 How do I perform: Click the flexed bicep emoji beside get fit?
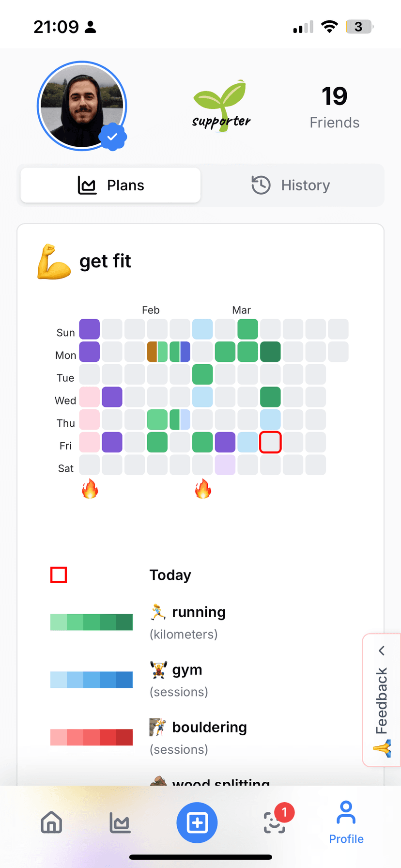pyautogui.click(x=54, y=262)
